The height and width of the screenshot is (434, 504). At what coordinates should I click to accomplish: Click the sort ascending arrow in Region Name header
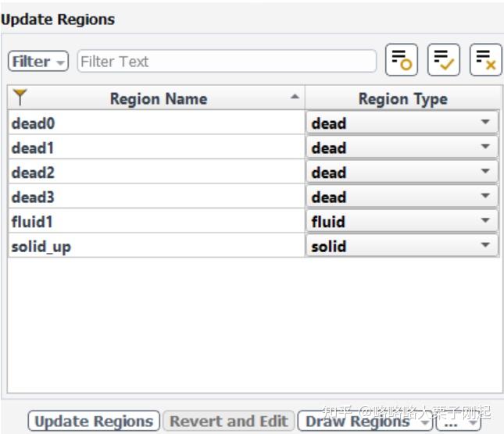coord(295,97)
